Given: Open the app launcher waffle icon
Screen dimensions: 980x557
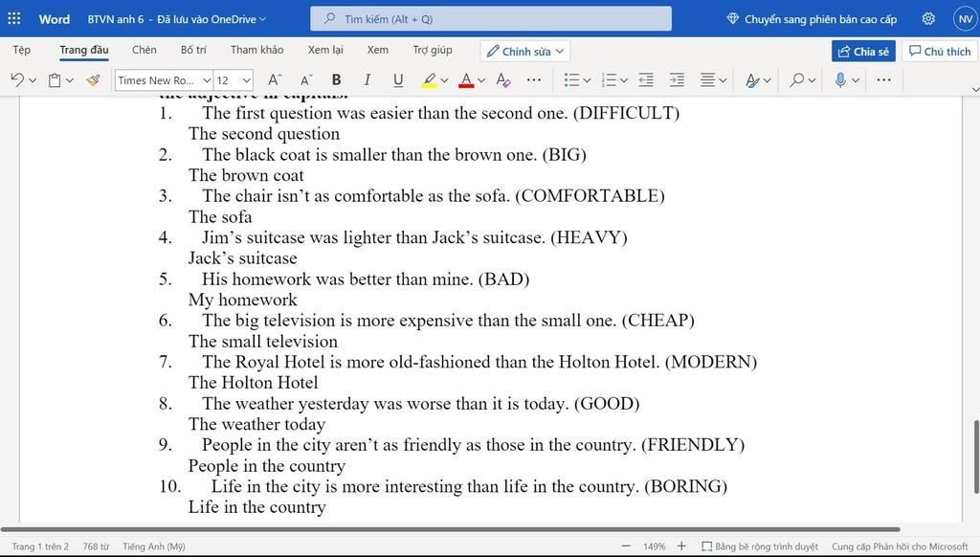Looking at the screenshot, I should (13, 19).
